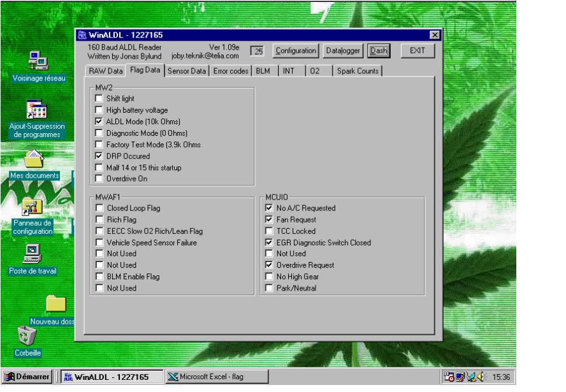Click the display settings tray icon
This screenshot has height=392, width=566.
460,377
